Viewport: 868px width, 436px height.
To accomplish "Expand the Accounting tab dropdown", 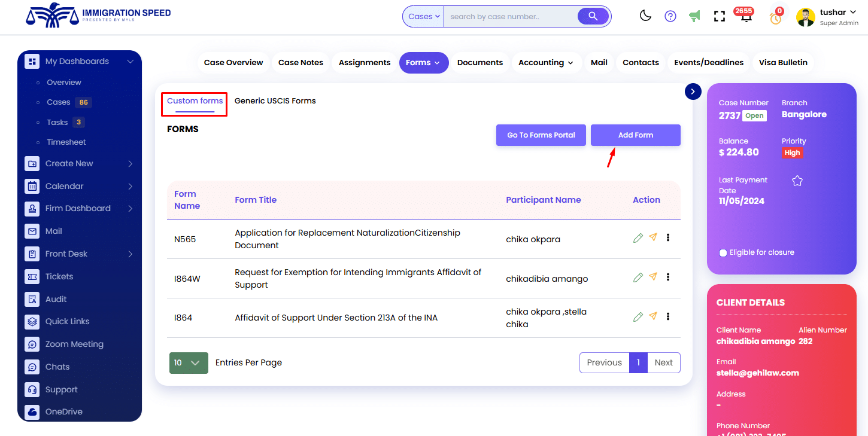I will click(x=546, y=63).
